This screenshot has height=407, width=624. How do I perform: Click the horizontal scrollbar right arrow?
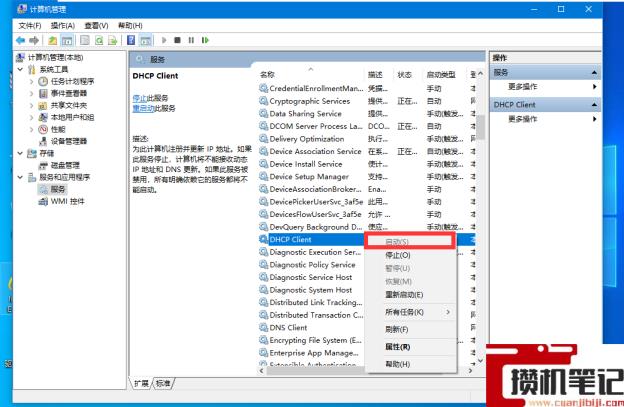click(x=470, y=370)
